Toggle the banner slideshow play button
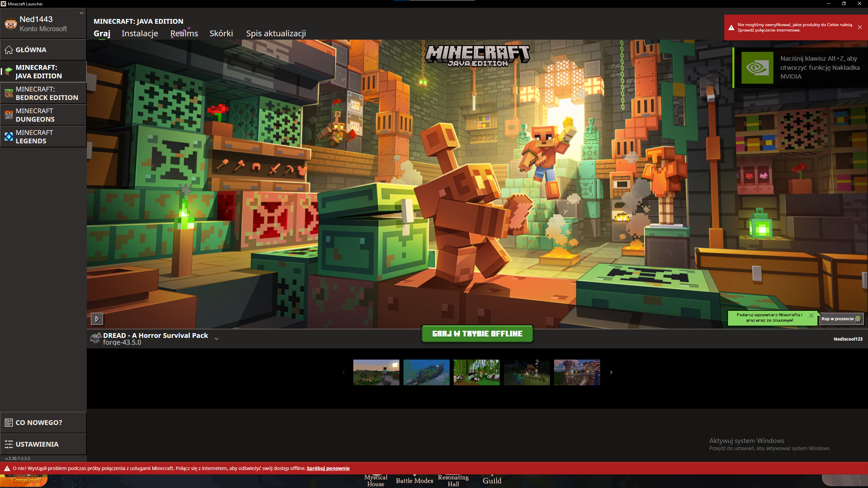This screenshot has width=868, height=488. click(x=97, y=319)
